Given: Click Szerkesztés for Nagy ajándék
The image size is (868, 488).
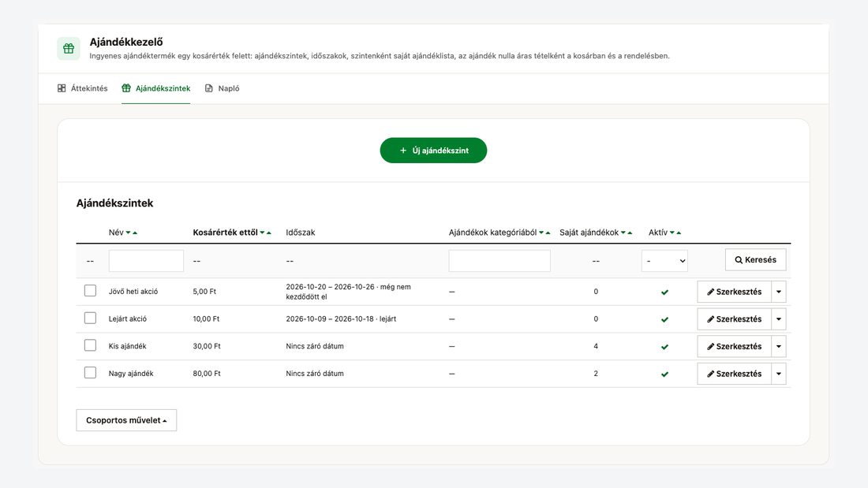Looking at the screenshot, I should 734,374.
